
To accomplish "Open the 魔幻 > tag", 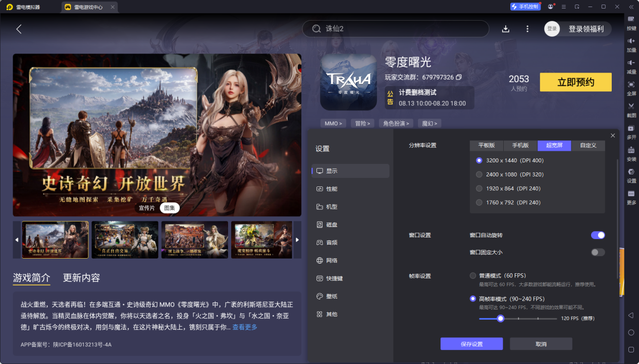I will [430, 123].
